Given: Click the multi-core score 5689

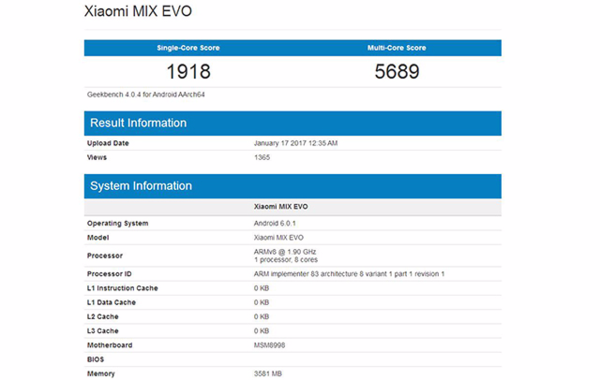Looking at the screenshot, I should 397,72.
